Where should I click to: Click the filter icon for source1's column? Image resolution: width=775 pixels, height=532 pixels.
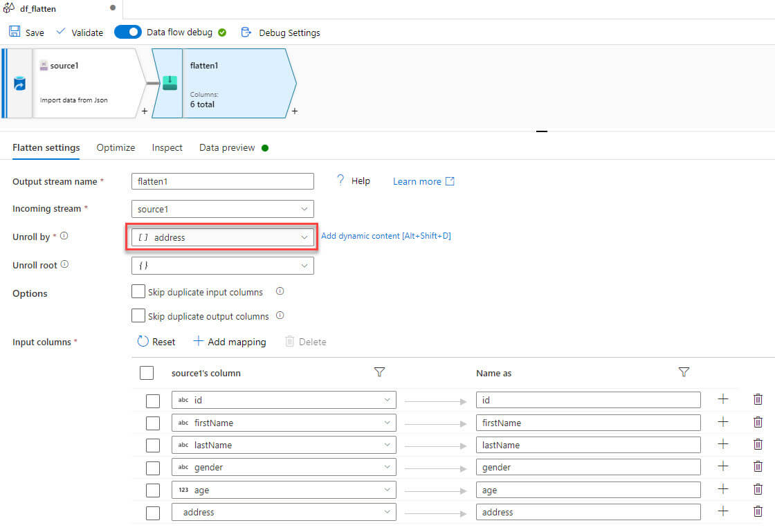point(379,372)
